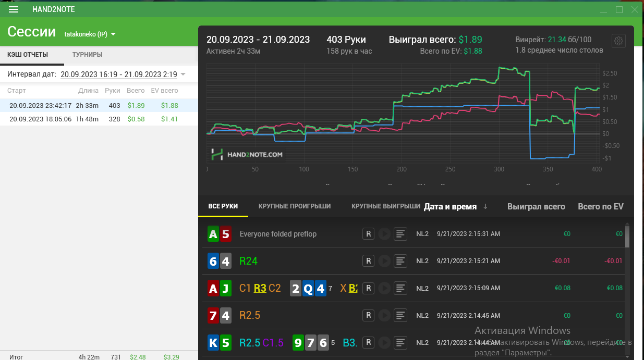Select session started 20.09.2023 18:05:06

coord(99,119)
